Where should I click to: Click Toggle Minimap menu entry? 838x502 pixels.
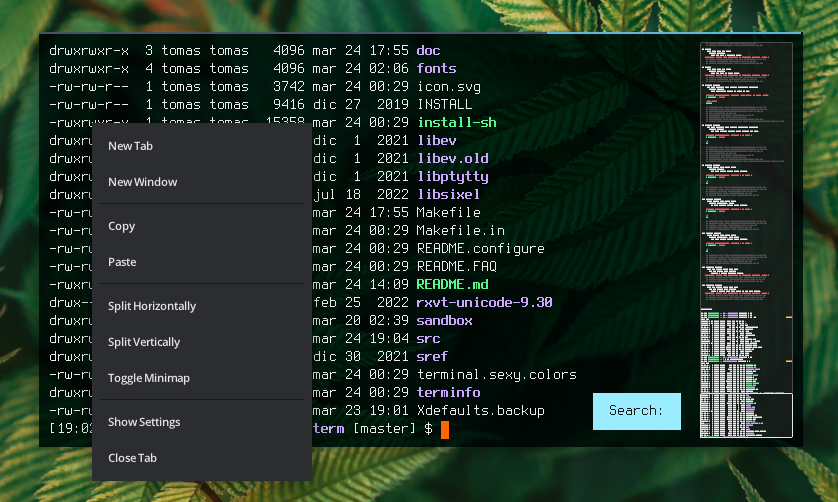point(202,378)
